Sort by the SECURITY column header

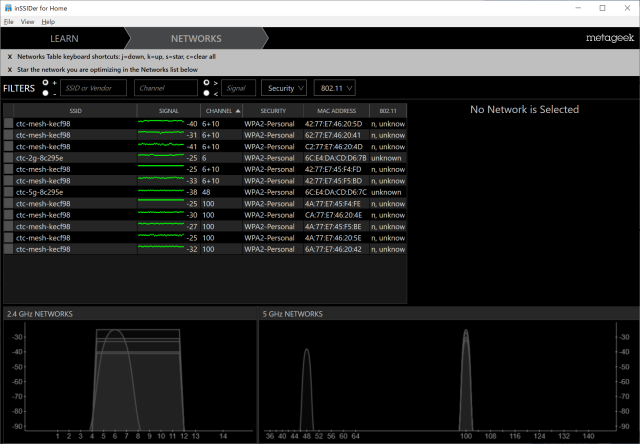coord(273,111)
